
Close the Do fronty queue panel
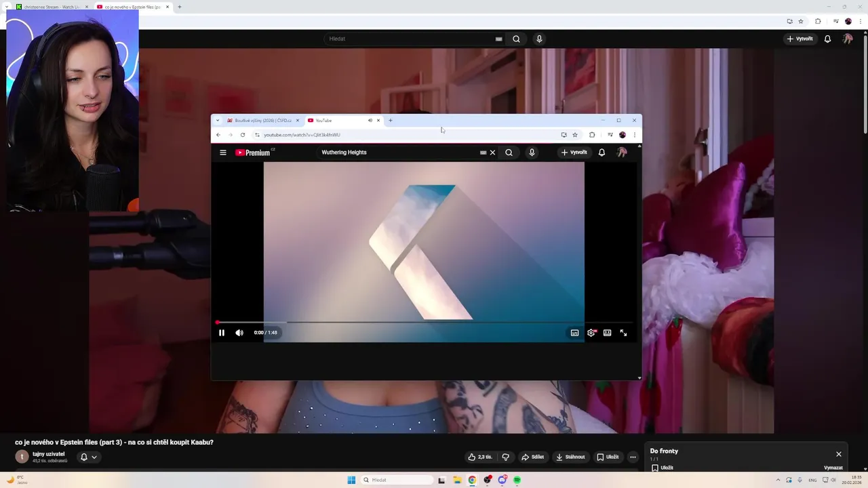839,454
